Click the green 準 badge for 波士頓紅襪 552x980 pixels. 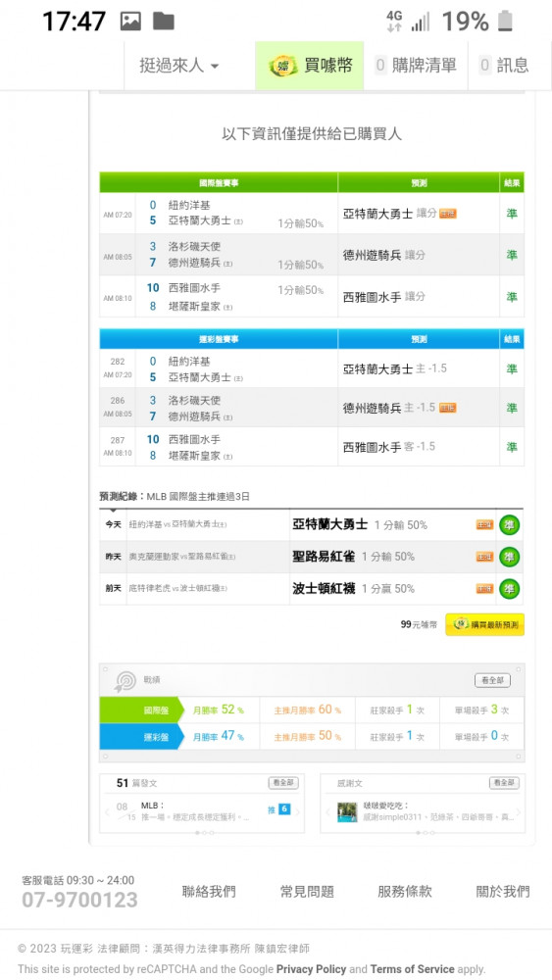(510, 589)
